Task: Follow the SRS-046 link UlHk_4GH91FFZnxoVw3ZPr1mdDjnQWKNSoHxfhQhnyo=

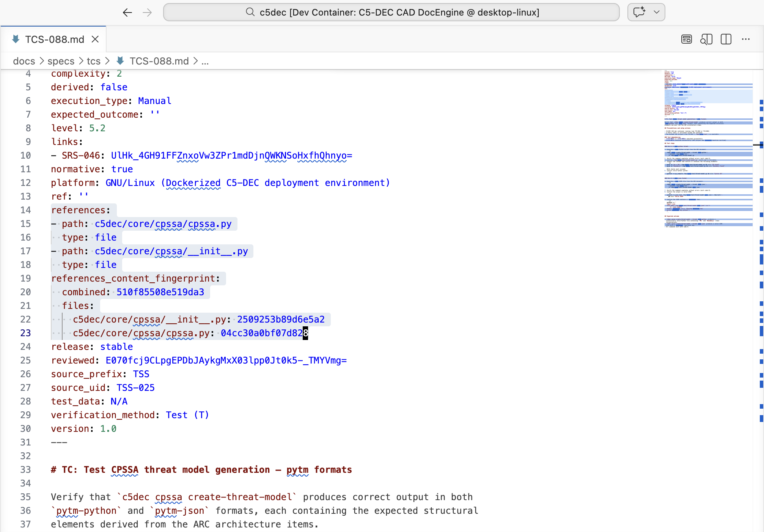Action: [231, 156]
